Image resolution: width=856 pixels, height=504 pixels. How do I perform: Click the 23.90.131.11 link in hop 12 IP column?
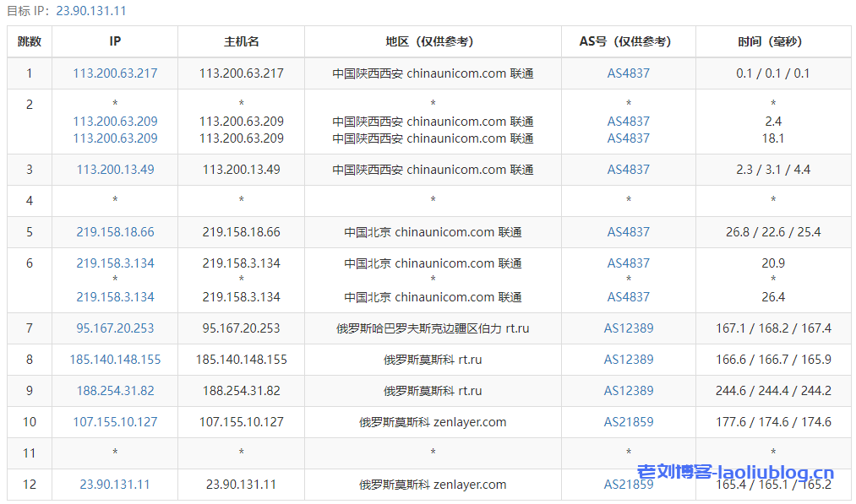[x=115, y=485]
